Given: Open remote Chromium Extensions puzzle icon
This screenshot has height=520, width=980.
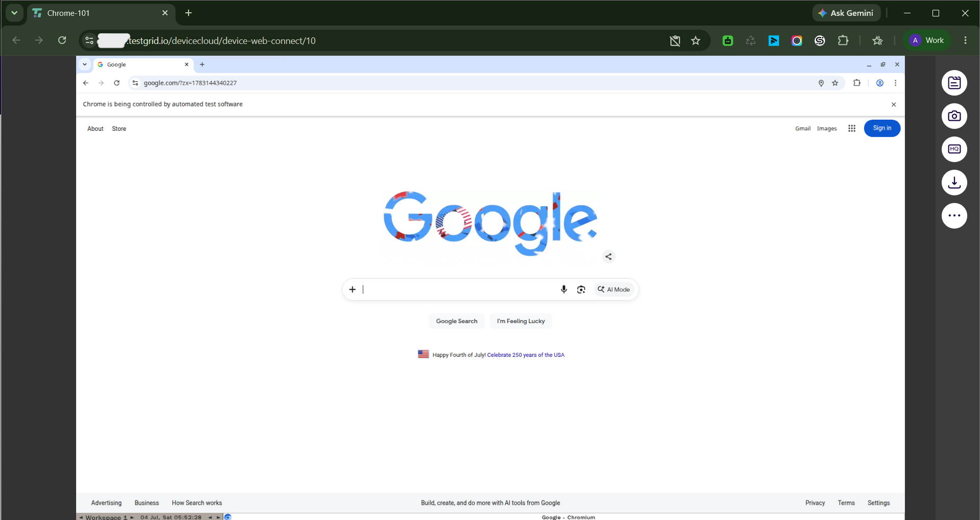Looking at the screenshot, I should coord(857,83).
